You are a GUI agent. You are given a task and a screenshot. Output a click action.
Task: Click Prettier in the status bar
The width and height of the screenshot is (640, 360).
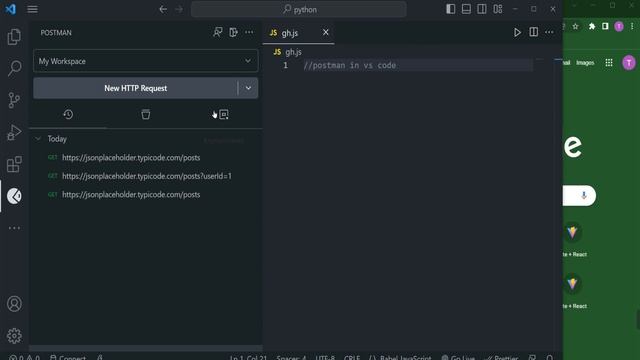[502, 357]
